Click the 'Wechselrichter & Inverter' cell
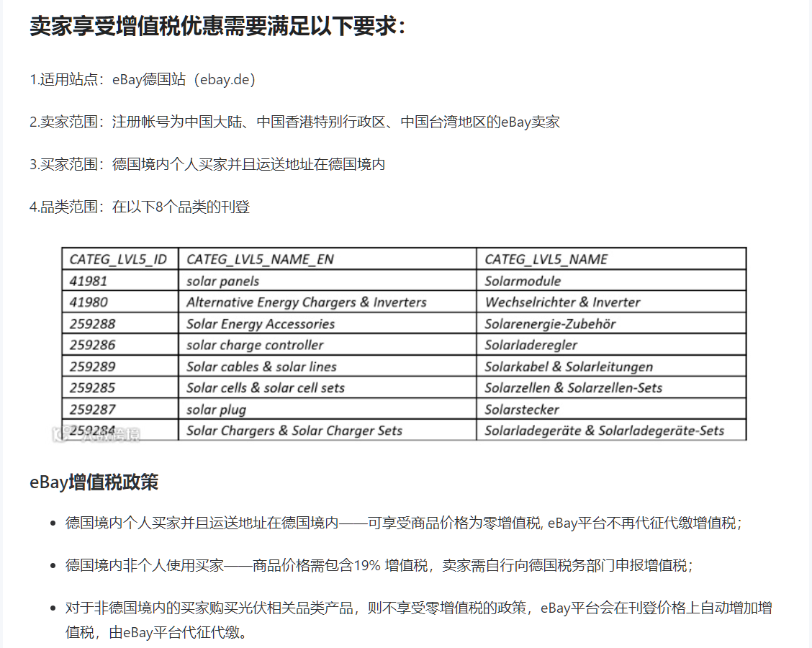 [x=611, y=302]
